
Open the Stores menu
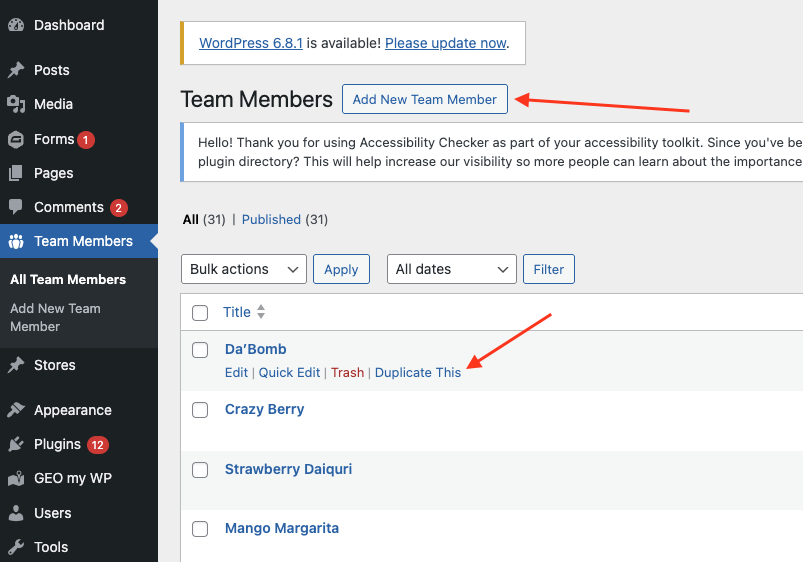click(x=55, y=365)
